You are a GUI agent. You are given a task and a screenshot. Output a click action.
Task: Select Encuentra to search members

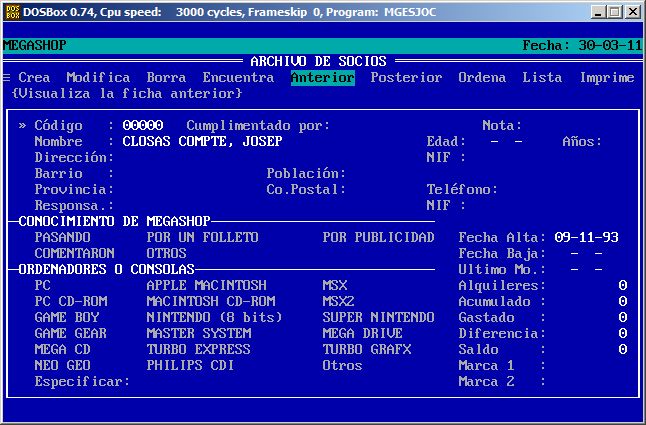point(238,78)
